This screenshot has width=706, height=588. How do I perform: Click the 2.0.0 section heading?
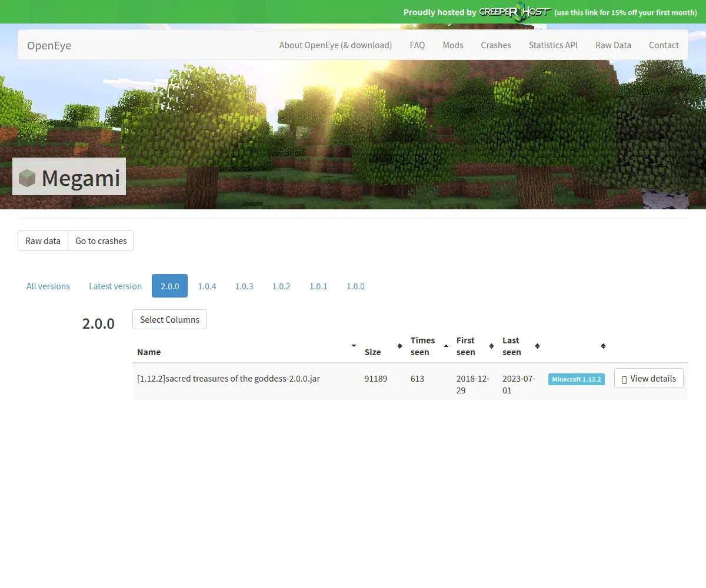coord(98,323)
